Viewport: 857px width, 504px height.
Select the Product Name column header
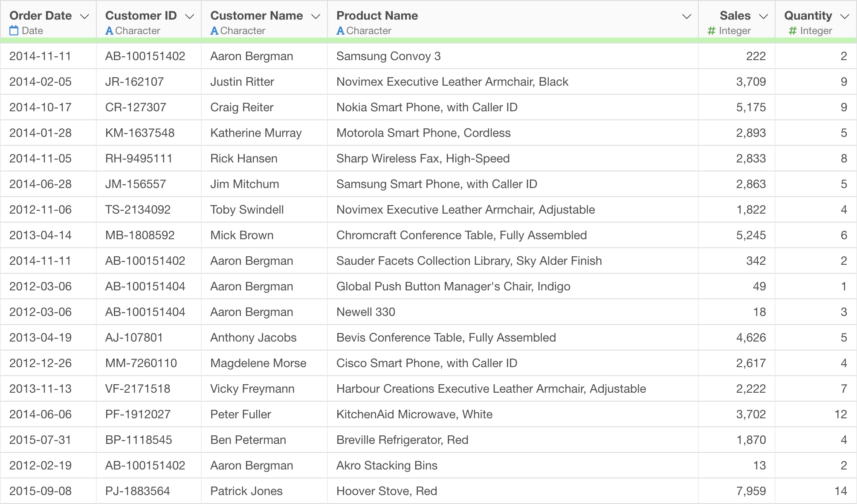pyautogui.click(x=377, y=16)
